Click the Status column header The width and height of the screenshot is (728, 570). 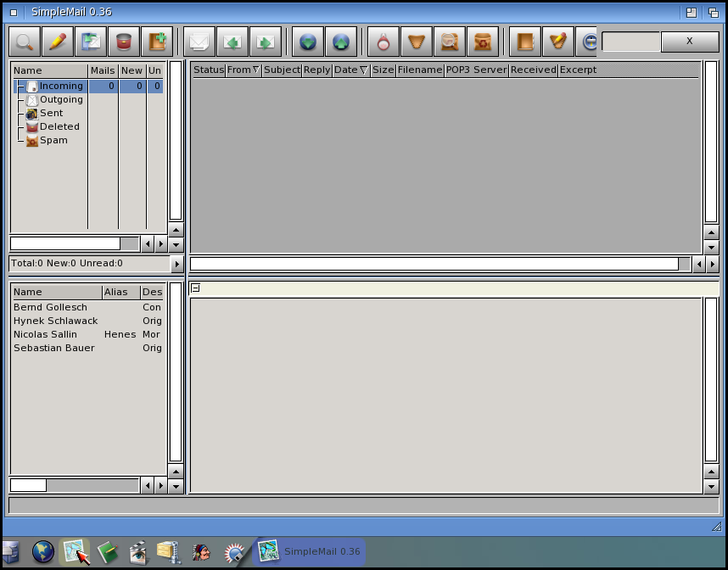tap(209, 70)
